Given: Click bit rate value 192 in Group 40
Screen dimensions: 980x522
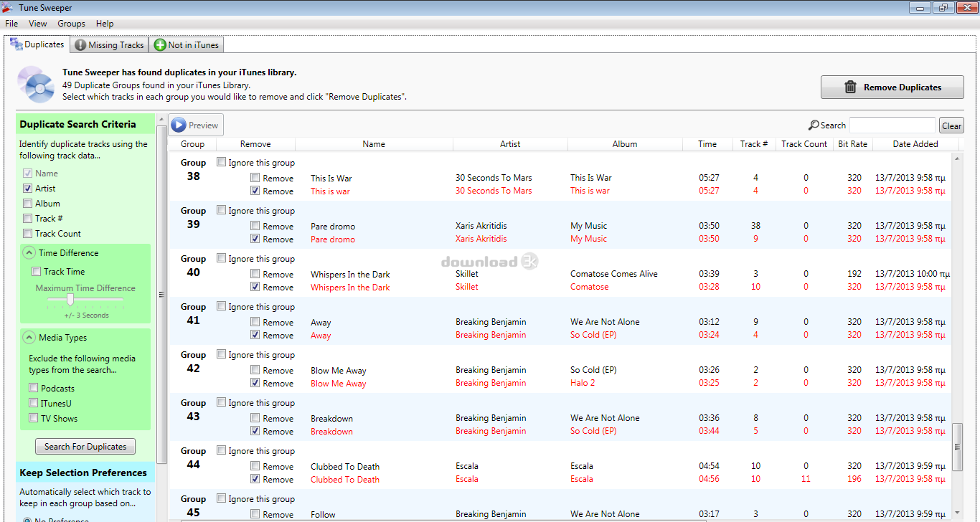Looking at the screenshot, I should [854, 274].
